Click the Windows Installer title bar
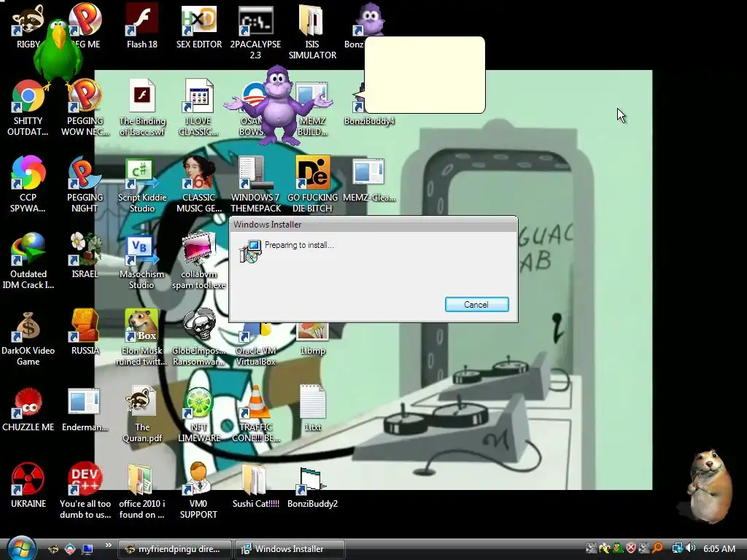Screen dimensions: 747x560 (x=373, y=225)
